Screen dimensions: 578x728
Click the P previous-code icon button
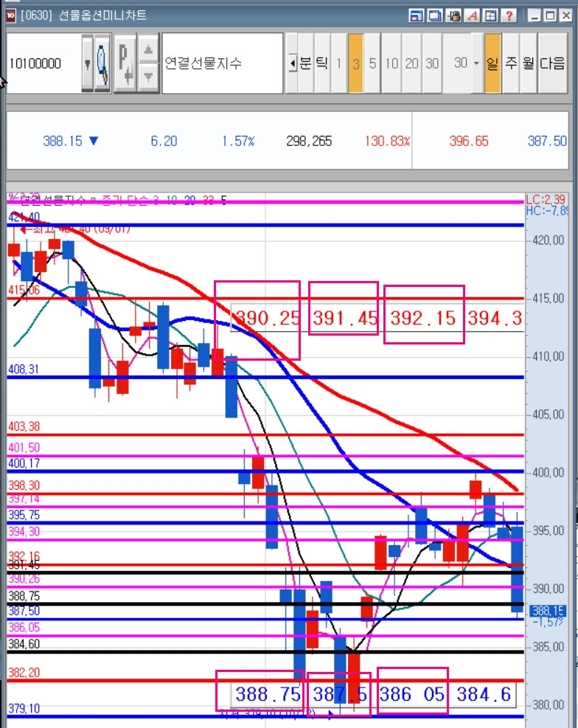(125, 63)
